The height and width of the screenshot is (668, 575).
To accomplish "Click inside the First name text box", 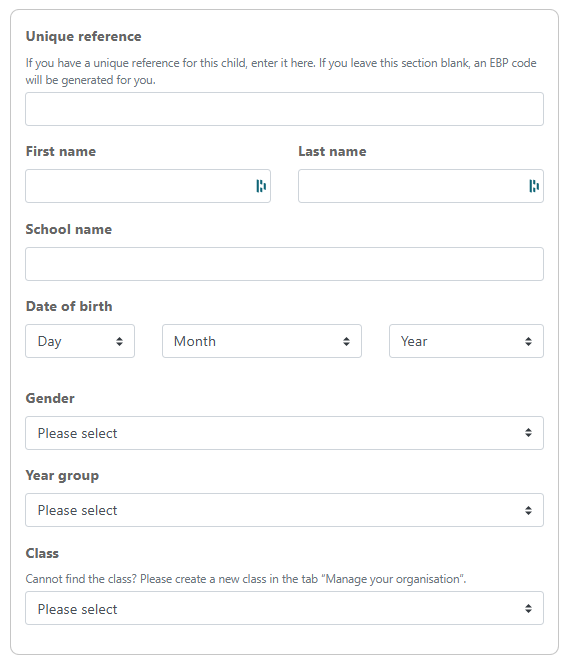I will (148, 186).
